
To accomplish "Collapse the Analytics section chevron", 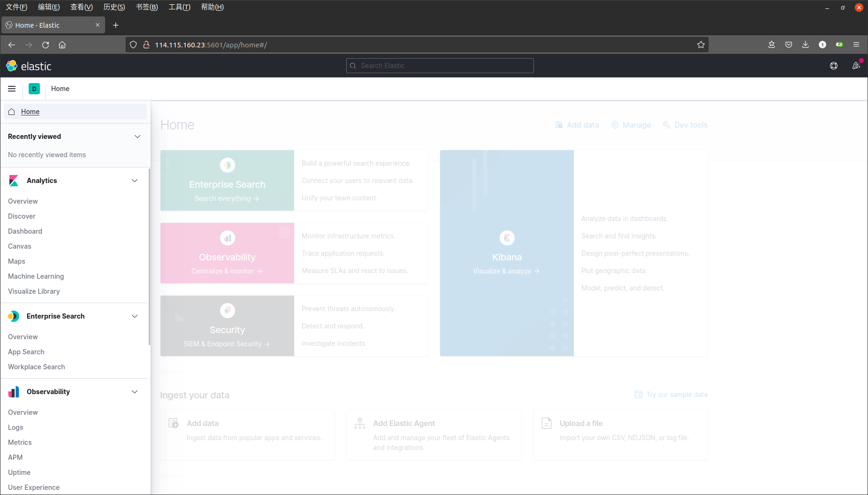I will coord(135,181).
